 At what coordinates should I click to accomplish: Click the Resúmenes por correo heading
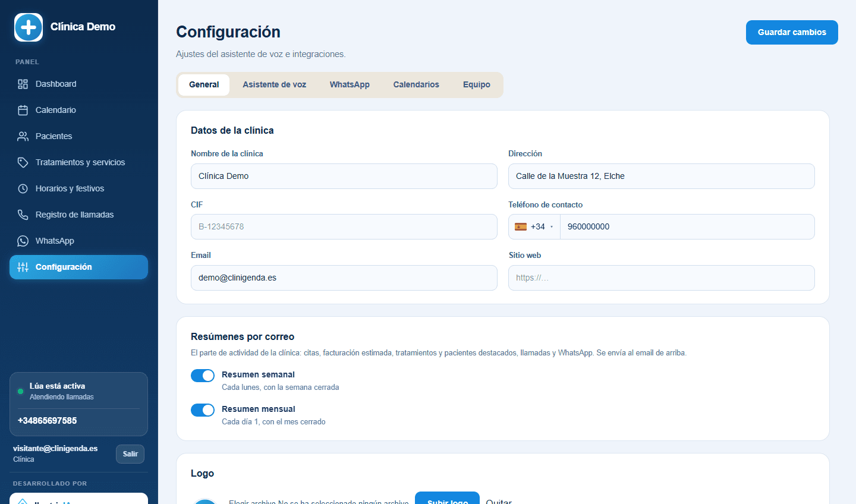[x=243, y=336]
